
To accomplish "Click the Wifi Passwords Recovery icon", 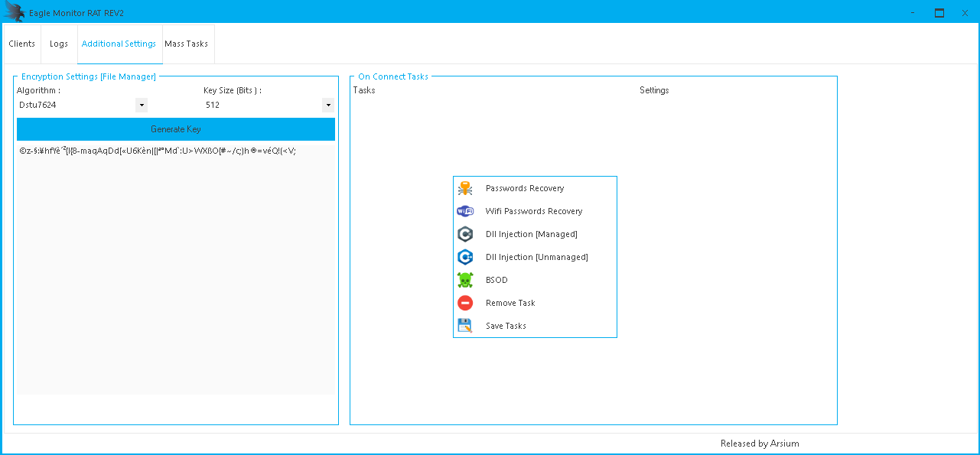I will pyautogui.click(x=465, y=211).
